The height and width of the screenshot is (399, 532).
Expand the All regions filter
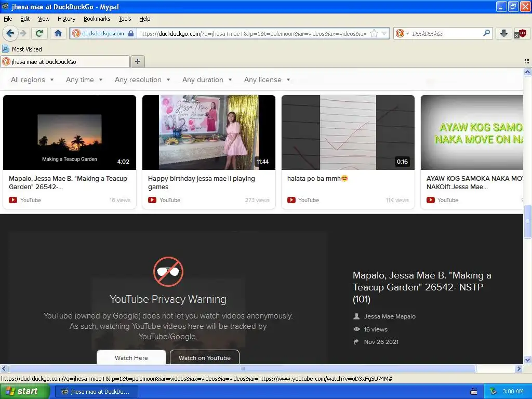32,79
